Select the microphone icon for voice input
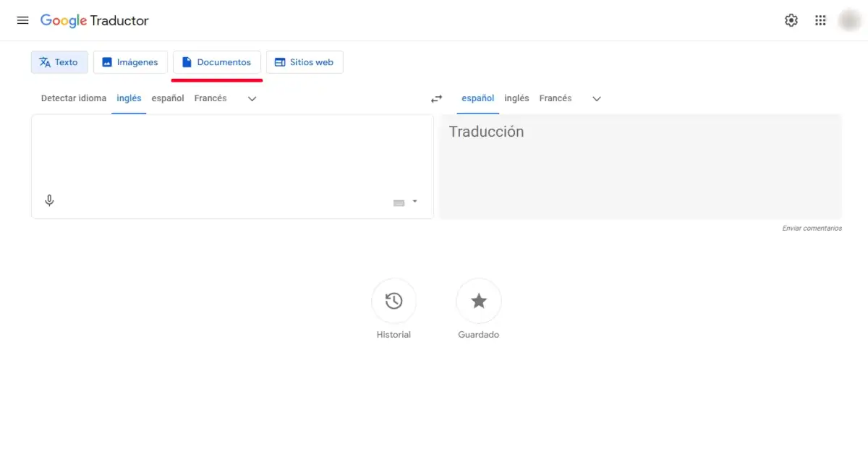Viewport: 868px width, 470px height. point(49,200)
